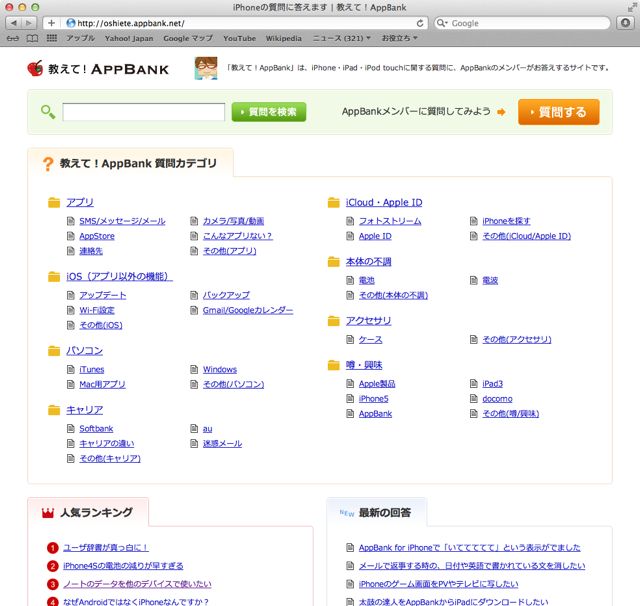
Task: Open the iPhone5 link
Action: click(x=373, y=399)
